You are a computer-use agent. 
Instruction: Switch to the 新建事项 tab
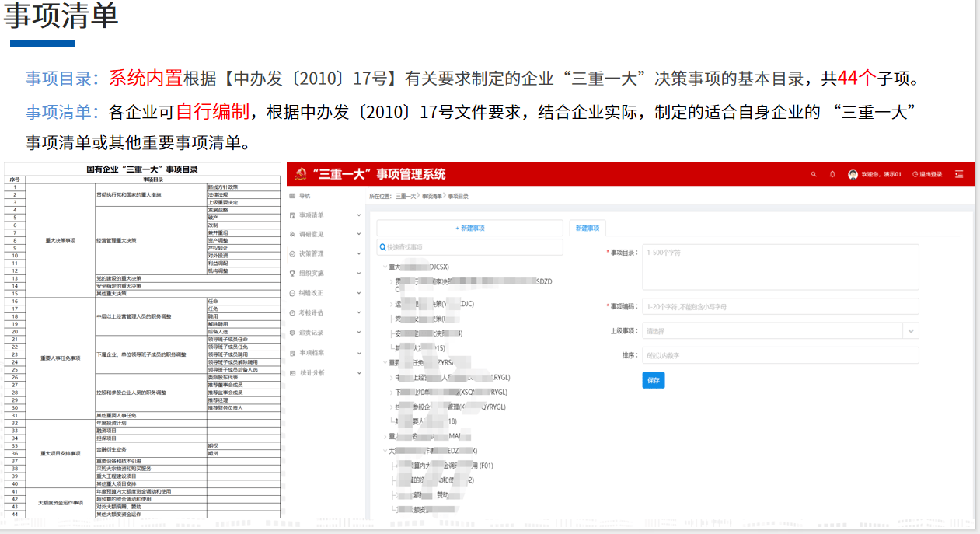[587, 228]
